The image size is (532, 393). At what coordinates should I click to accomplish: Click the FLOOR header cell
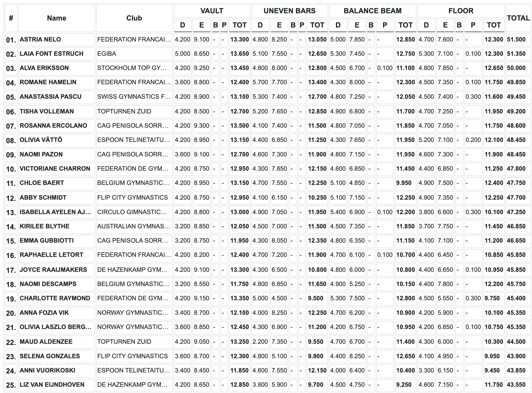pyautogui.click(x=461, y=11)
